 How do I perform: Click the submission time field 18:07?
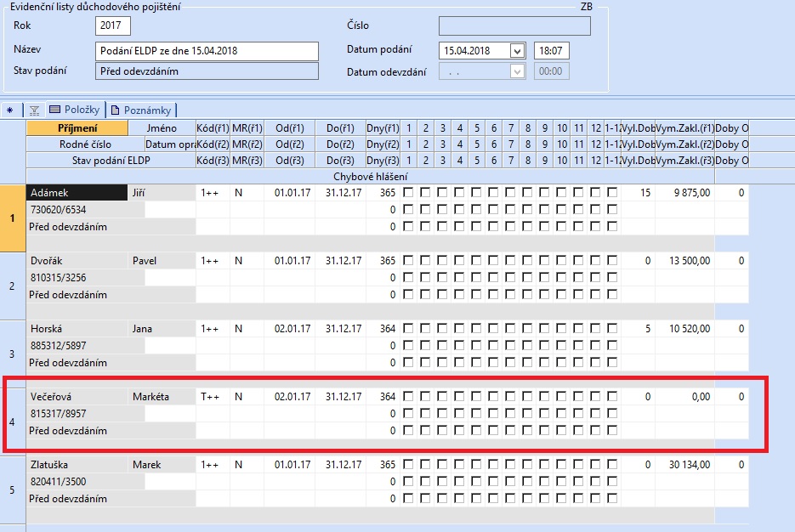click(x=551, y=51)
